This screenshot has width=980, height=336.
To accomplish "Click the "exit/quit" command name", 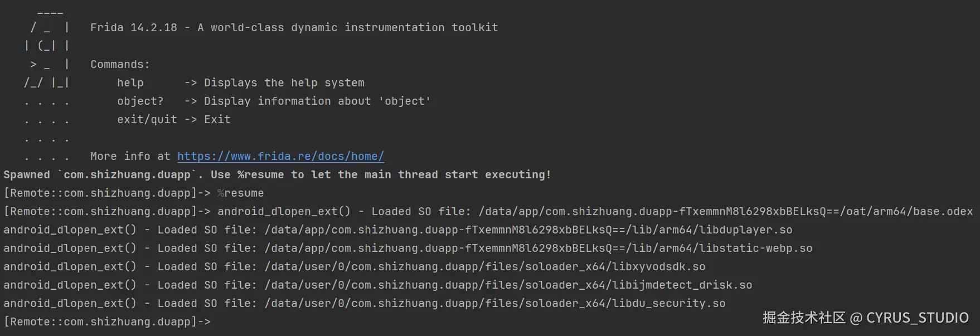I will tap(147, 120).
